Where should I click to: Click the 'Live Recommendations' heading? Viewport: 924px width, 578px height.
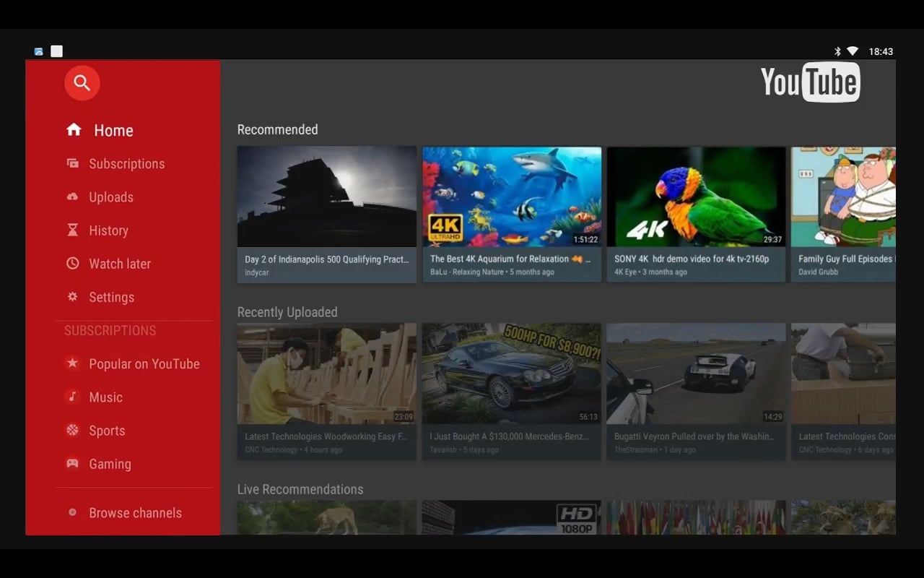pyautogui.click(x=300, y=490)
